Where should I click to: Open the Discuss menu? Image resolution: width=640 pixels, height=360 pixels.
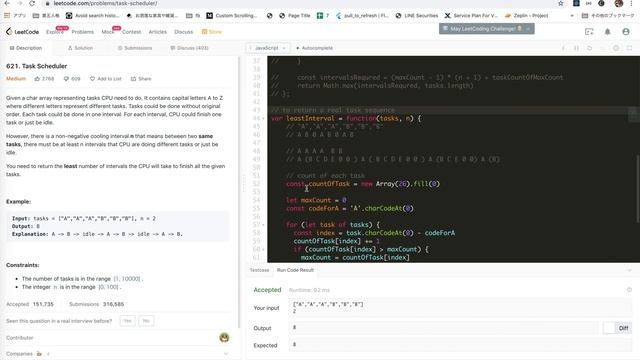coord(184,32)
